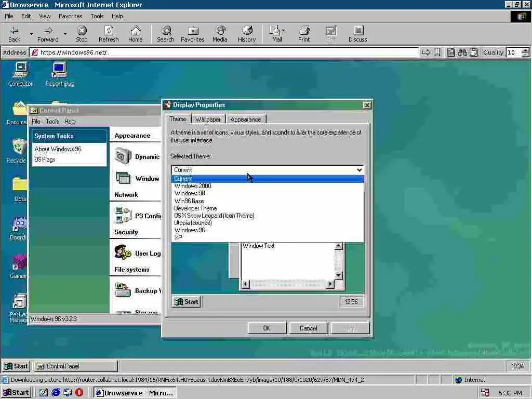The width and height of the screenshot is (532, 399).
Task: Choose OS X Snow Leopard icon theme
Action: pyautogui.click(x=268, y=216)
